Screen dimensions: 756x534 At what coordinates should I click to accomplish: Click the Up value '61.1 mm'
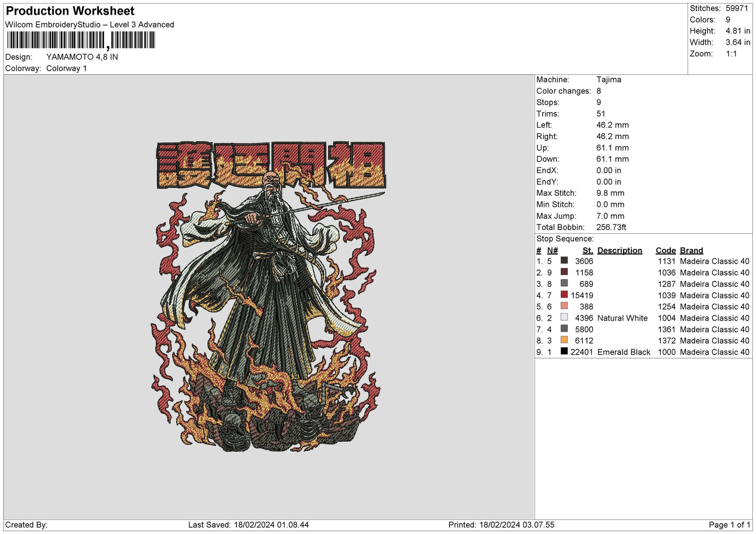coord(613,148)
